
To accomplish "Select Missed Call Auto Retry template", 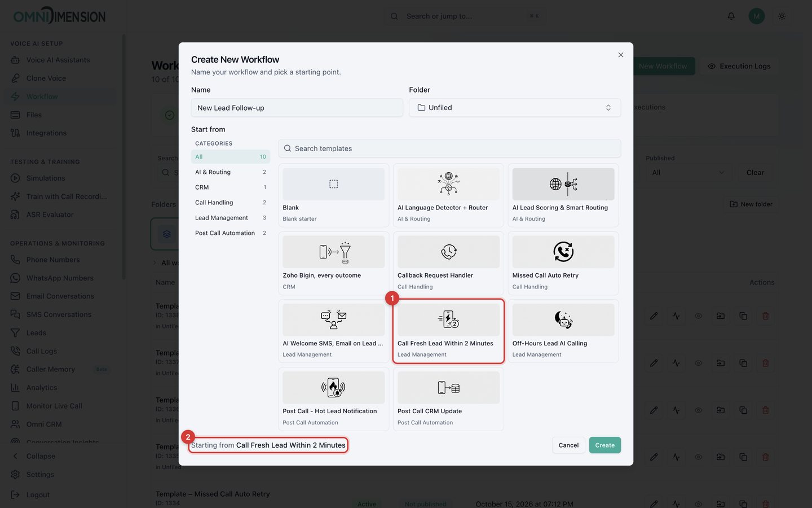I will tap(563, 263).
